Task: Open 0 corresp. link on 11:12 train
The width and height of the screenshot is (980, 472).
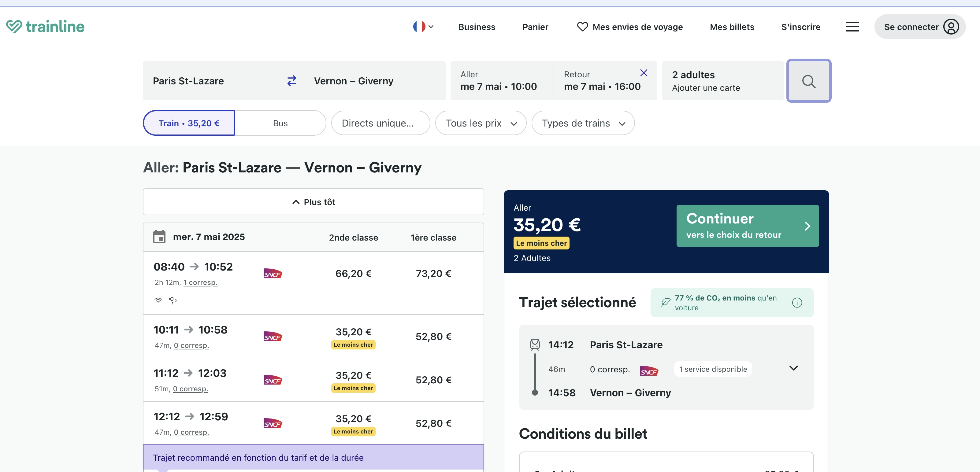Action: pyautogui.click(x=191, y=389)
